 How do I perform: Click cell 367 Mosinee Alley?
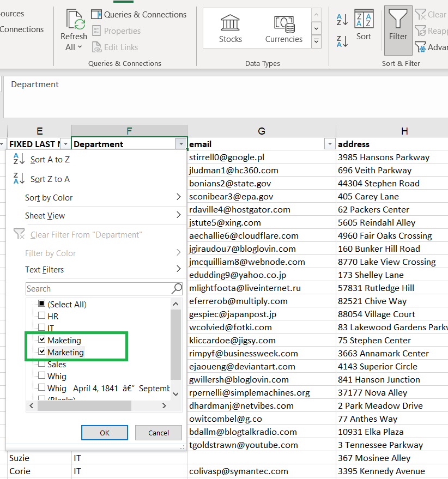[x=392, y=458]
